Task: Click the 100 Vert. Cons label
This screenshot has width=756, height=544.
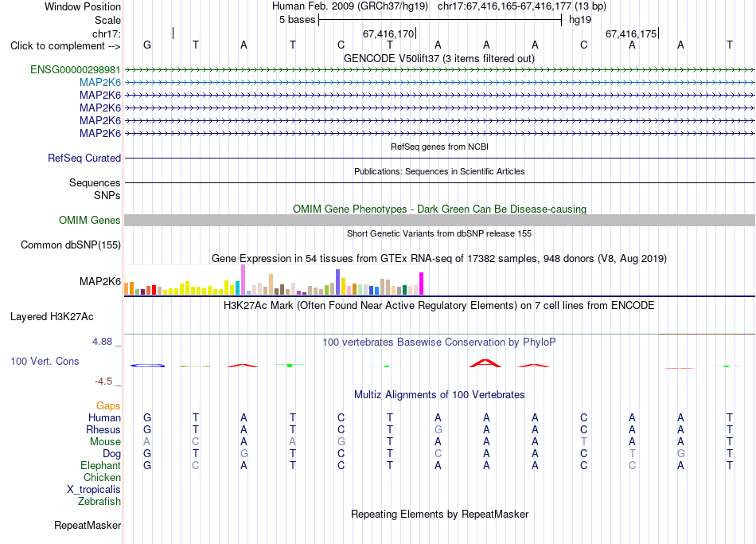Action: [45, 361]
